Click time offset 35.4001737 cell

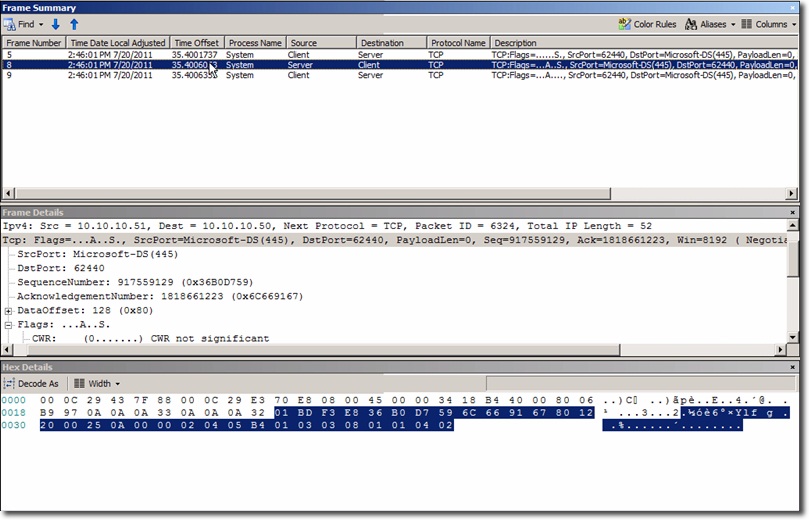(x=195, y=55)
